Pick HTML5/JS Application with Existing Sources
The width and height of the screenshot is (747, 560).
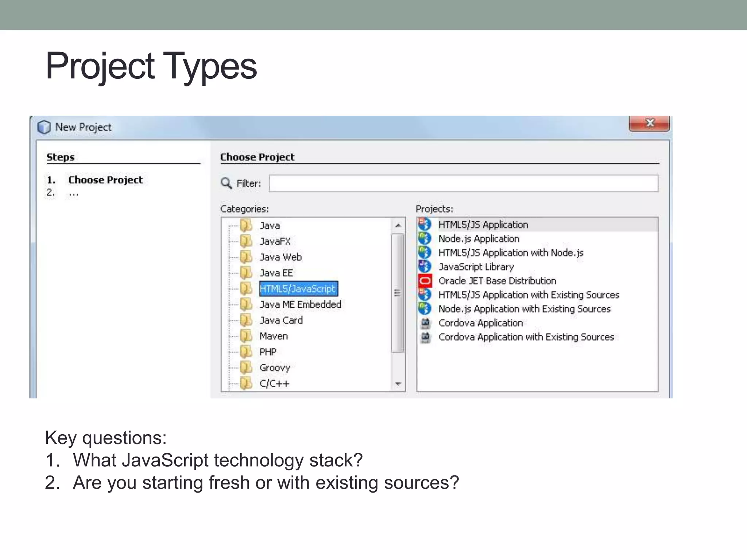click(x=529, y=295)
